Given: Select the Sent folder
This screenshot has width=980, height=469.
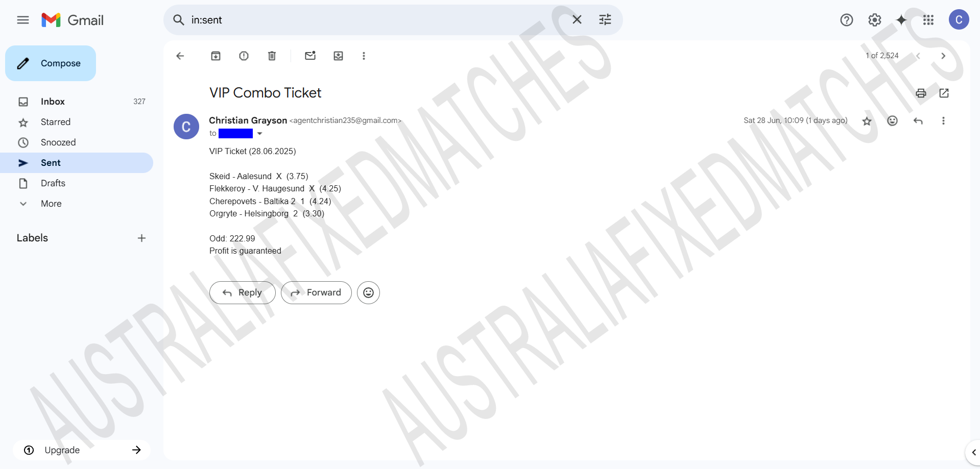Looking at the screenshot, I should pyautogui.click(x=77, y=163).
